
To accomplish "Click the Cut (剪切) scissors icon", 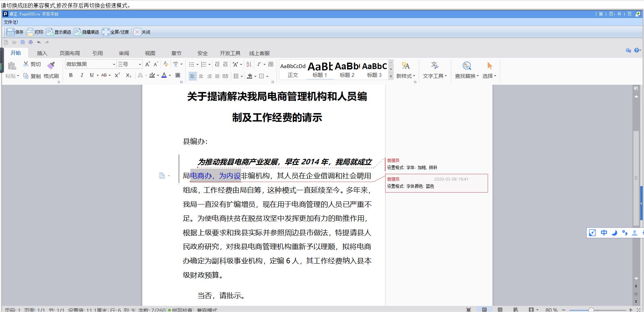I will (26, 64).
